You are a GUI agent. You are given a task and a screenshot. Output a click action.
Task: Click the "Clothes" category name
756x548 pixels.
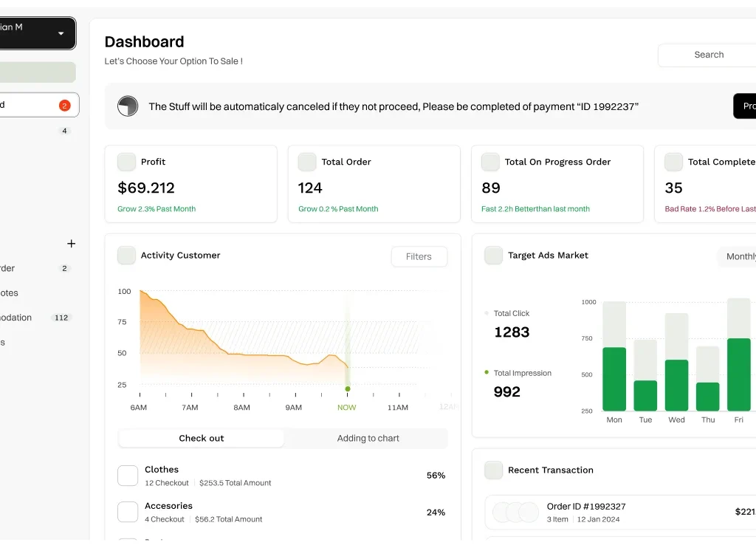click(x=162, y=470)
